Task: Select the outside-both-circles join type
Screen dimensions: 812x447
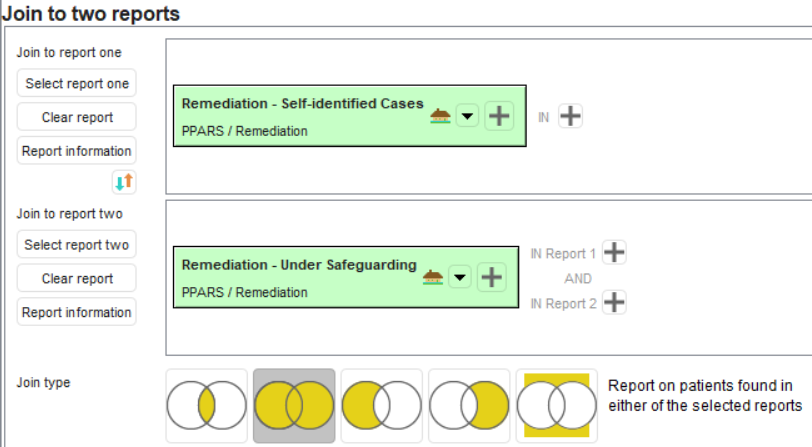Action: coord(557,405)
